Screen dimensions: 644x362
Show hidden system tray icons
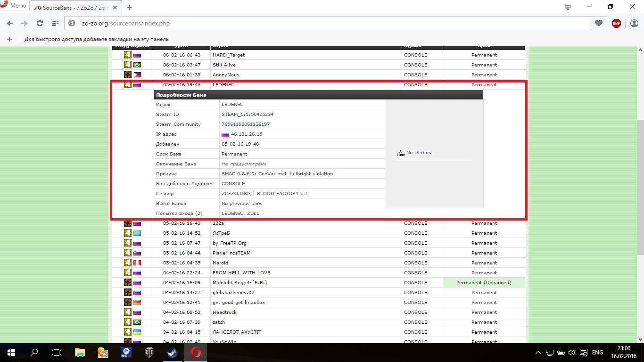click(x=538, y=353)
